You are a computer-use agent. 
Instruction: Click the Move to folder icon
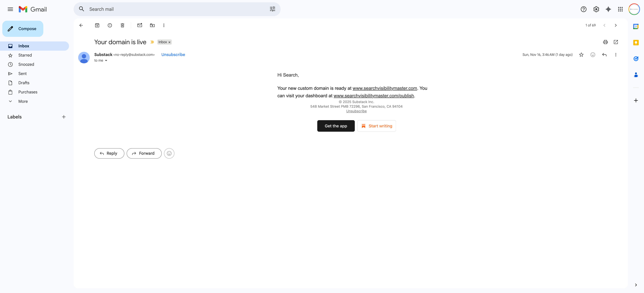coord(152,25)
